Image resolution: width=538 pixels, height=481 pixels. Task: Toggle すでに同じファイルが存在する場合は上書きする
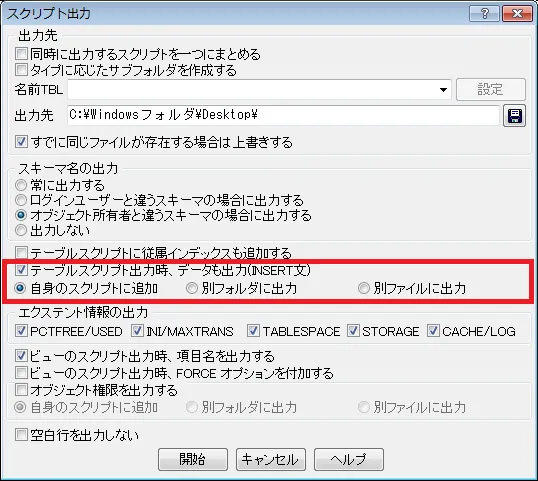[x=21, y=142]
